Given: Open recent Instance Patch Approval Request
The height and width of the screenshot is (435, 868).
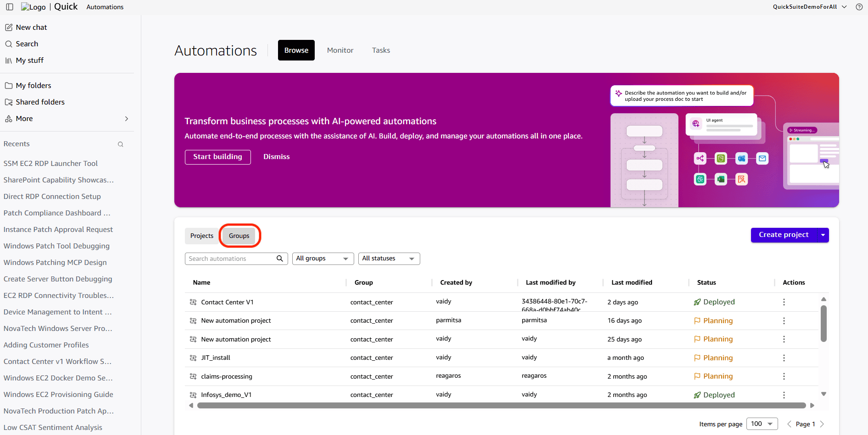Looking at the screenshot, I should click(x=58, y=230).
